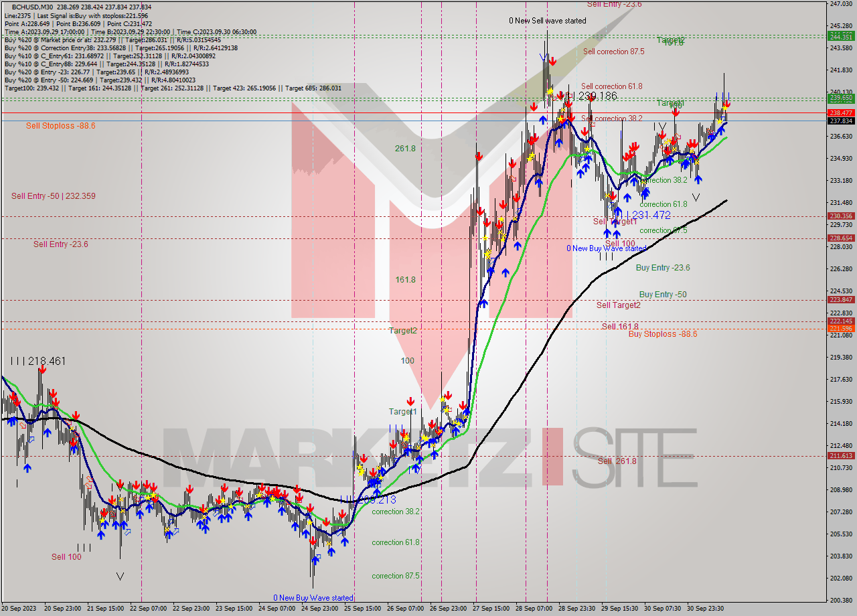The image size is (857, 616).
Task: Click the 'Sell Target2' label
Action: (x=619, y=305)
